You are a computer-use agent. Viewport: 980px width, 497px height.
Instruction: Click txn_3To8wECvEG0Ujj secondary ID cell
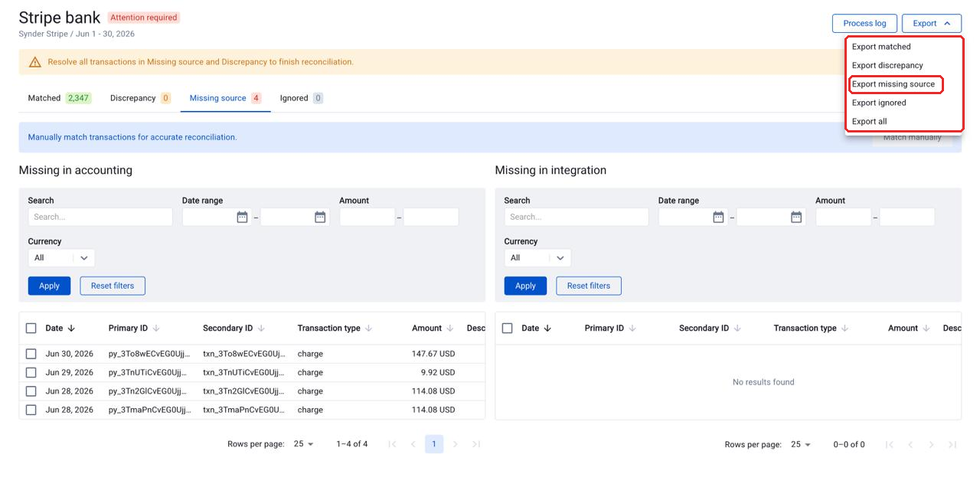(x=244, y=354)
